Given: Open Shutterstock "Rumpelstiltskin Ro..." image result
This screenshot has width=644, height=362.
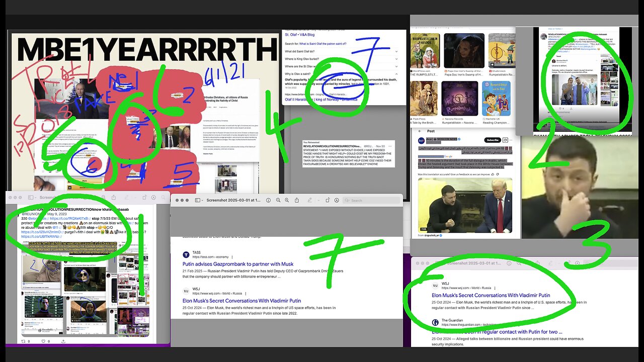Looking at the screenshot, I should (502, 51).
